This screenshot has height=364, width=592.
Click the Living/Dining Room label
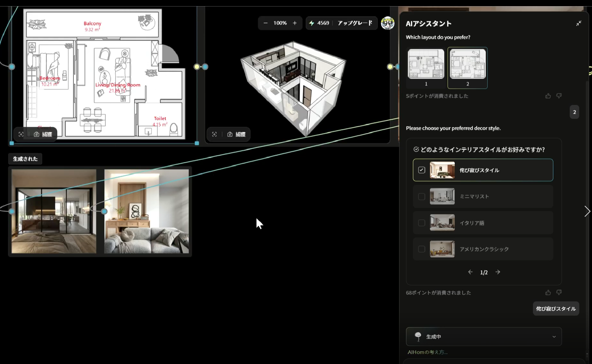pyautogui.click(x=118, y=85)
